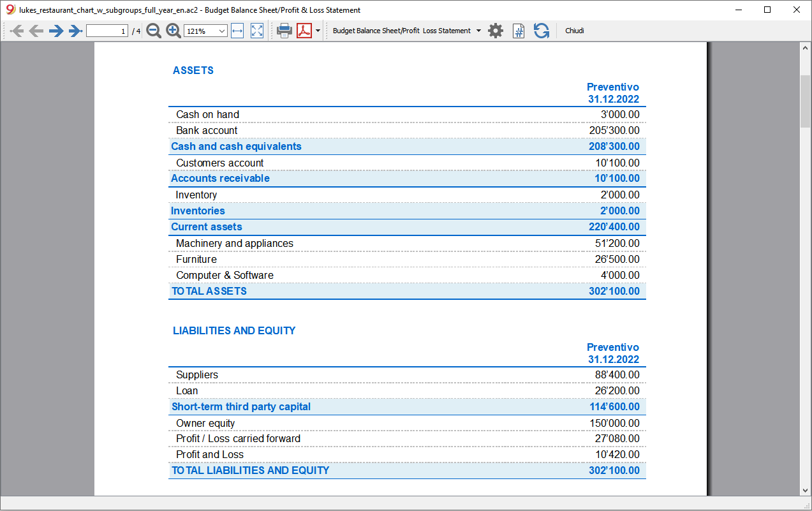Click the ASSETS section heading
The height and width of the screenshot is (511, 812).
193,71
